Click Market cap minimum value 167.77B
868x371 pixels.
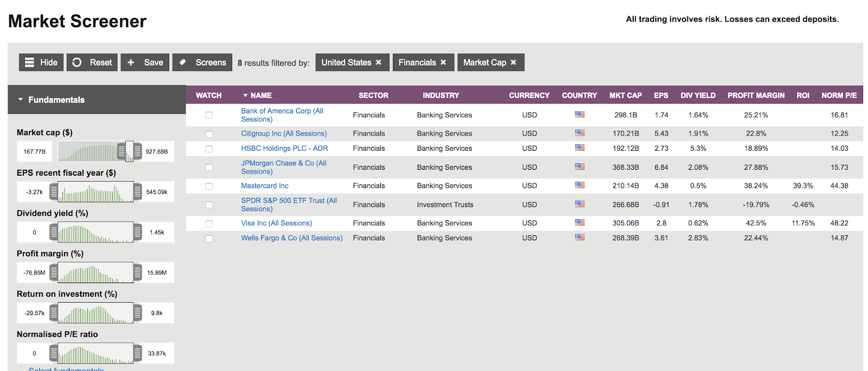click(34, 151)
